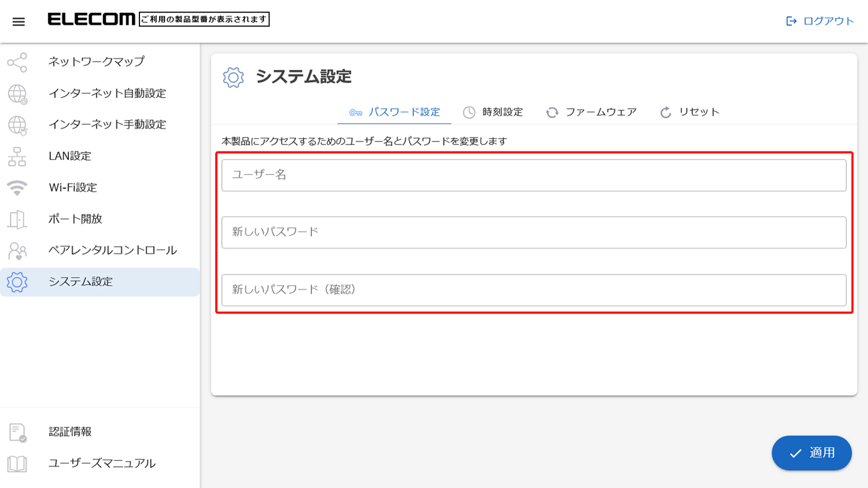
Task: Click the 新しいパスワード input field
Action: pos(533,232)
